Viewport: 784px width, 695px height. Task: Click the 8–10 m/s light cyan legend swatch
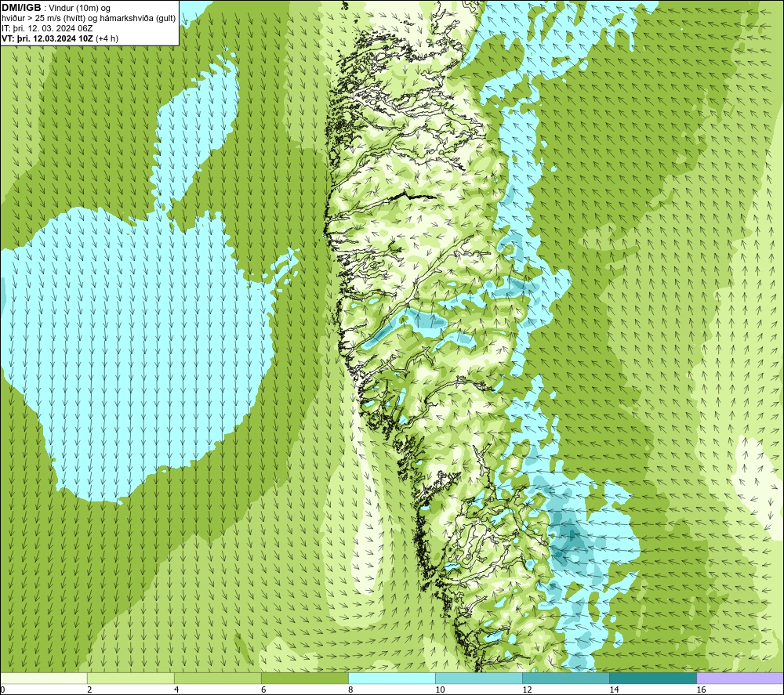[392, 678]
